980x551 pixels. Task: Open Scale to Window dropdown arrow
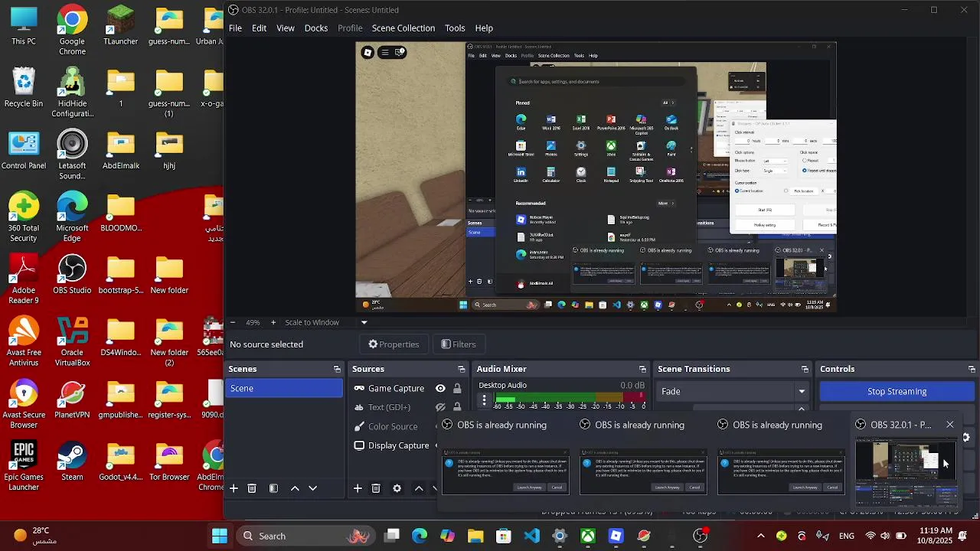(364, 322)
